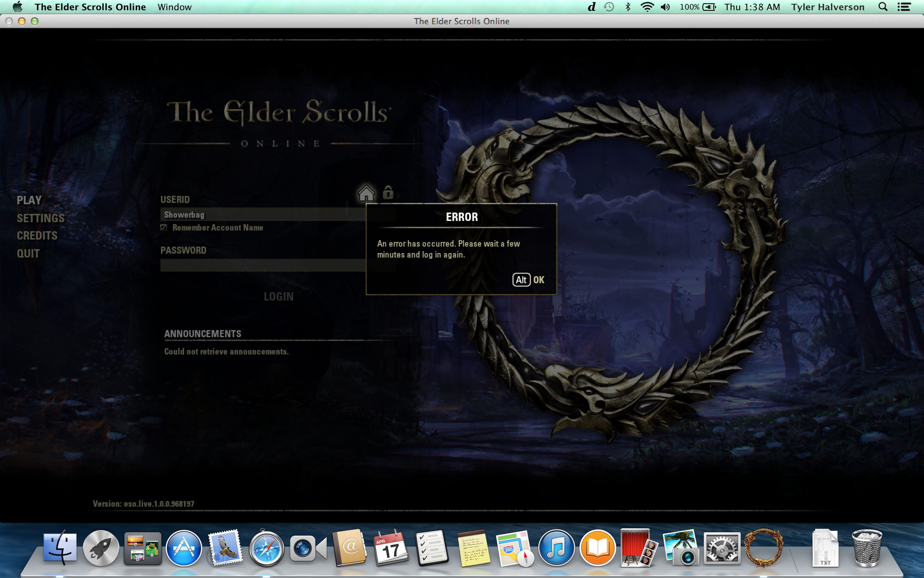This screenshot has width=924, height=578.
Task: Open Calendar showing APR 17 in Dock
Action: 391,548
